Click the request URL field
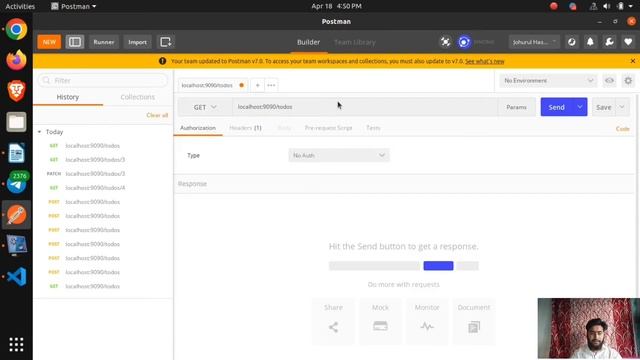This screenshot has height=360, width=640. (365, 107)
